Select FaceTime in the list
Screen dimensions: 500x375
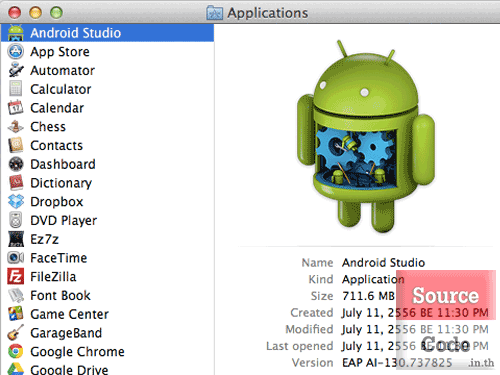pyautogui.click(x=59, y=258)
